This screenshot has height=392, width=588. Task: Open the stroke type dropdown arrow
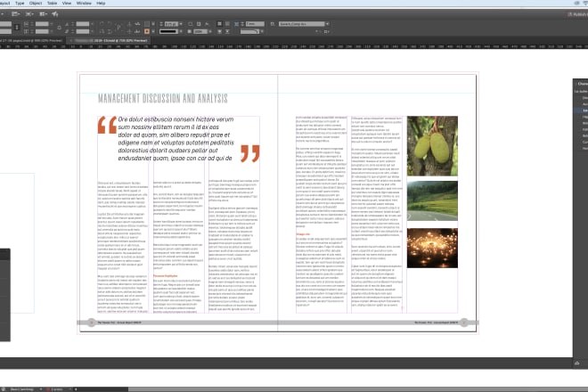(x=181, y=31)
